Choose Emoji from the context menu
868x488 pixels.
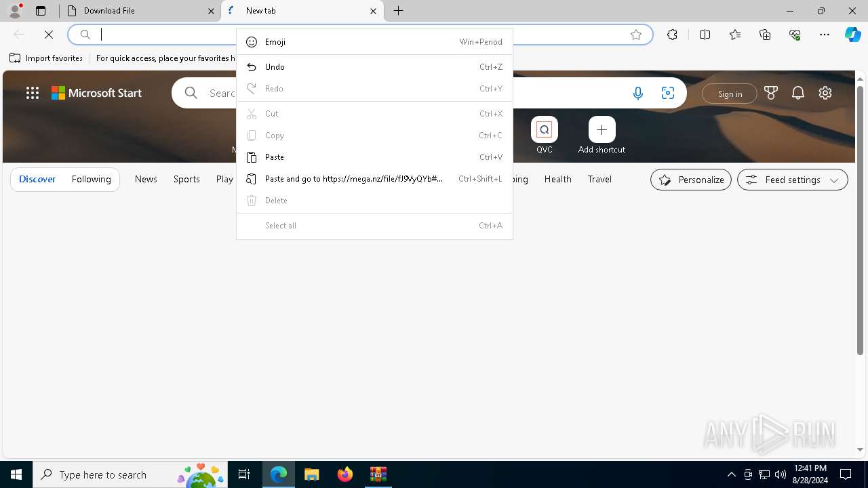(x=374, y=42)
